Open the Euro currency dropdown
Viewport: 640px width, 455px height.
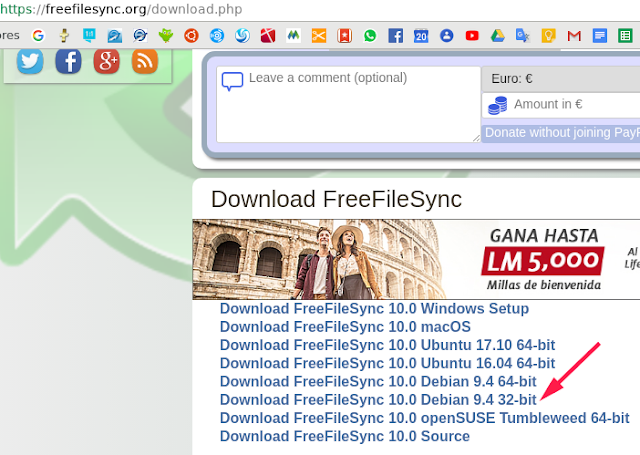[x=561, y=79]
